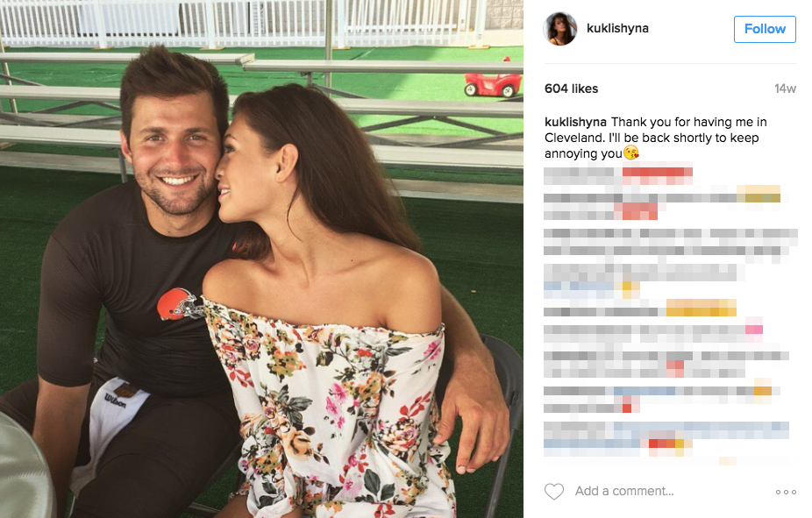Click the Browns helmet logo on the shirt
Screen dimensions: 812x518
click(178, 304)
